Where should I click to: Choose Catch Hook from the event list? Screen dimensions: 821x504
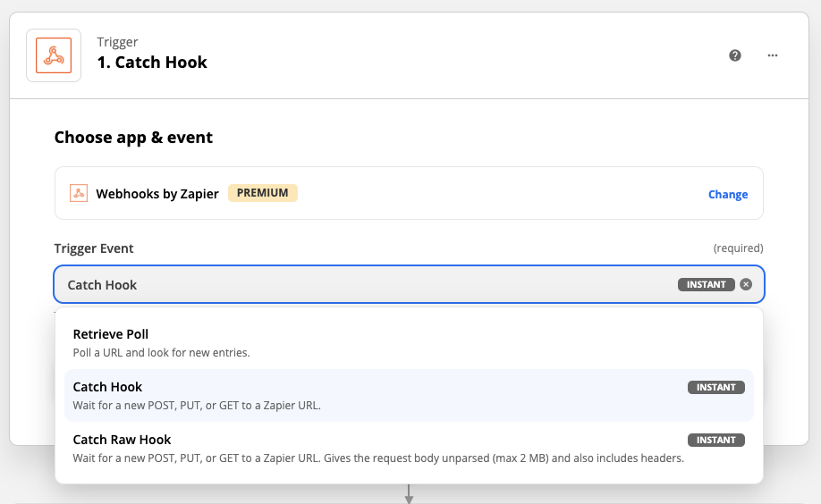pos(107,387)
